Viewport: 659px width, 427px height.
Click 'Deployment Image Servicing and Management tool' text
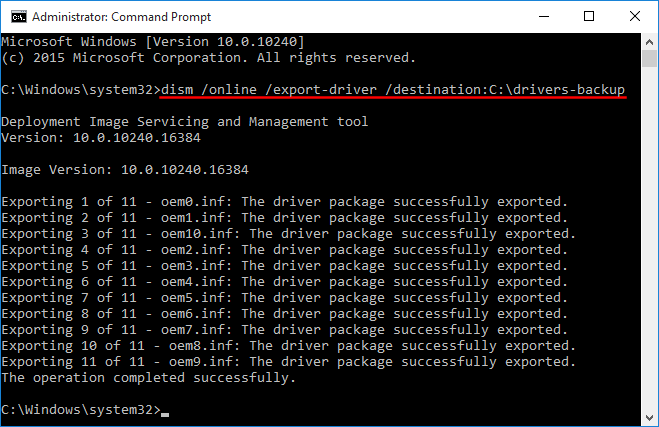click(185, 122)
